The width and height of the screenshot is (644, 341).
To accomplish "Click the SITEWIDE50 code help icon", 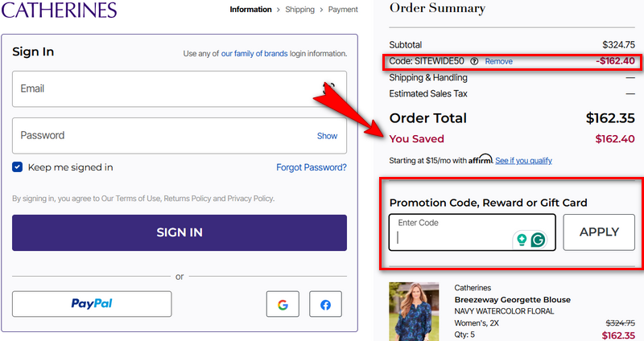I will (x=474, y=61).
